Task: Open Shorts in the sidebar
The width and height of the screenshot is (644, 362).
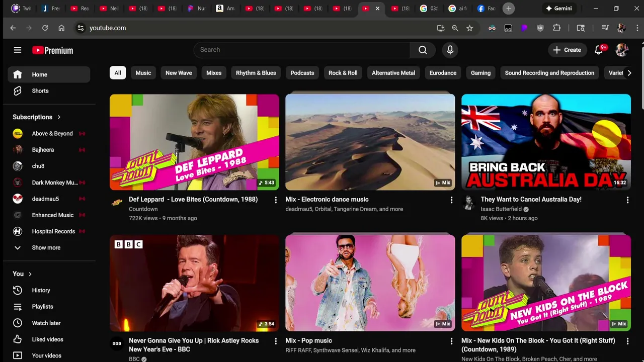Action: [x=49, y=91]
